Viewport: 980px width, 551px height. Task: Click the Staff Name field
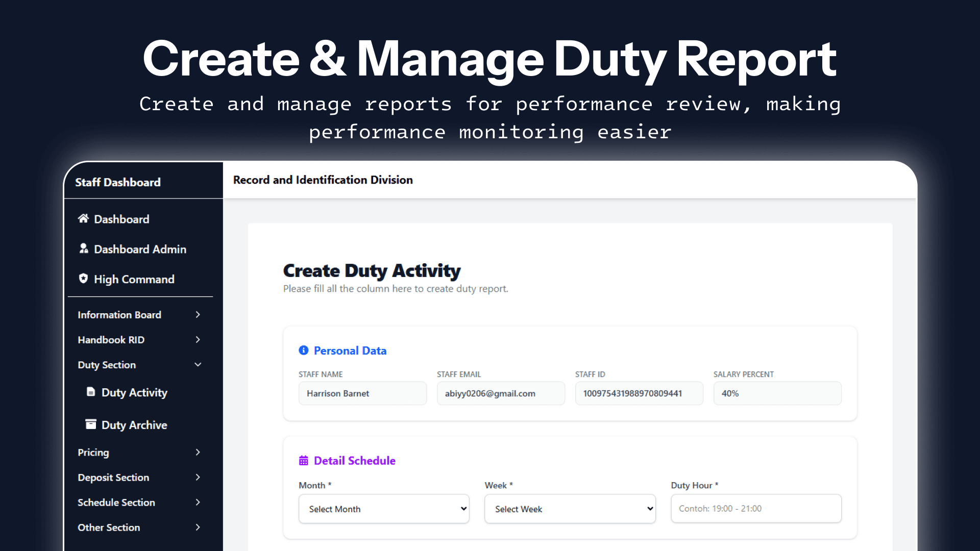(362, 393)
